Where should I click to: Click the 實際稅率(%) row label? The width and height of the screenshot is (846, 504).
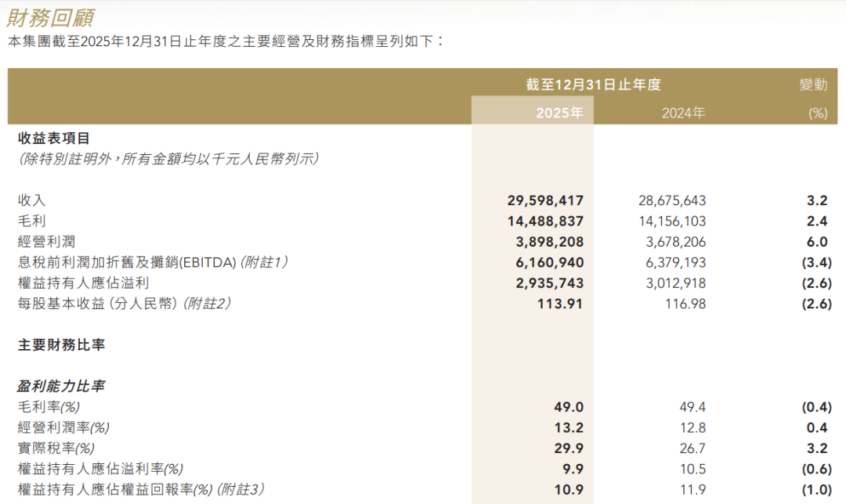tap(56, 448)
